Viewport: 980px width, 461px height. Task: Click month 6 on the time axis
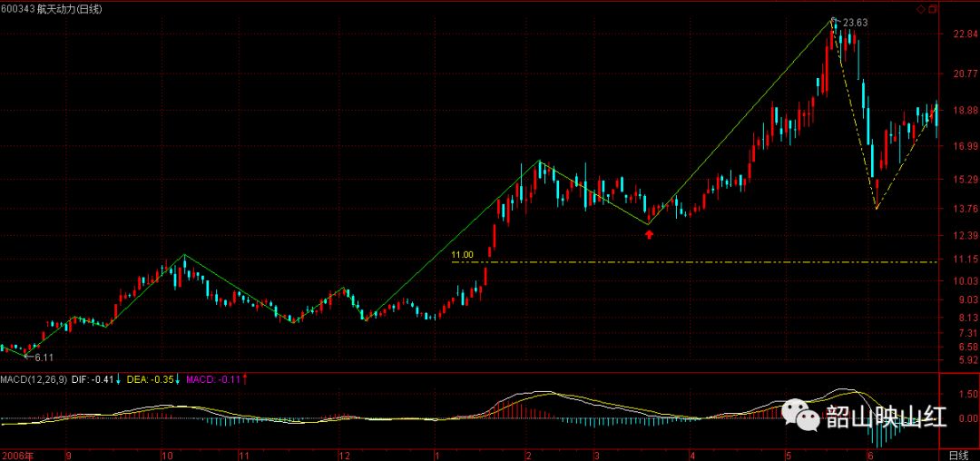click(x=869, y=456)
